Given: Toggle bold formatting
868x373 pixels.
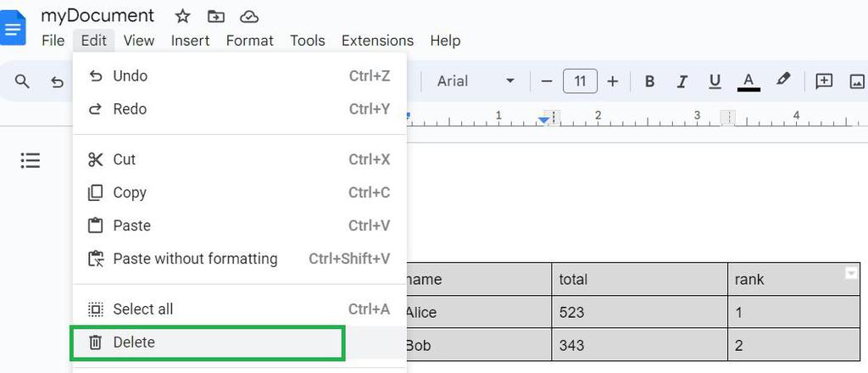Looking at the screenshot, I should (x=650, y=81).
